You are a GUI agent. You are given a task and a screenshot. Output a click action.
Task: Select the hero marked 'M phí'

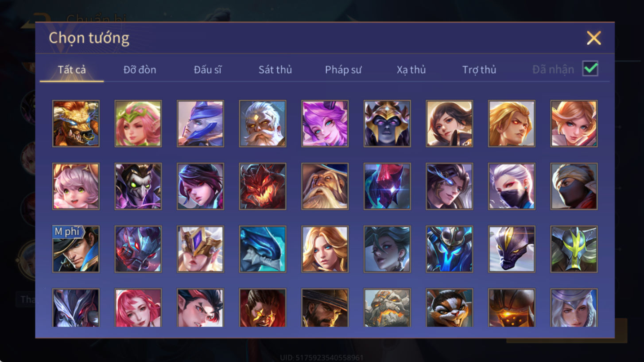(76, 249)
